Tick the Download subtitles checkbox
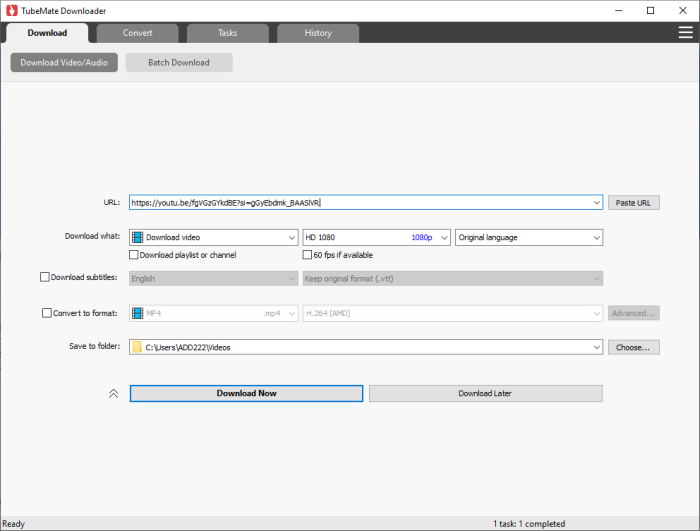This screenshot has height=531, width=700. pos(45,277)
